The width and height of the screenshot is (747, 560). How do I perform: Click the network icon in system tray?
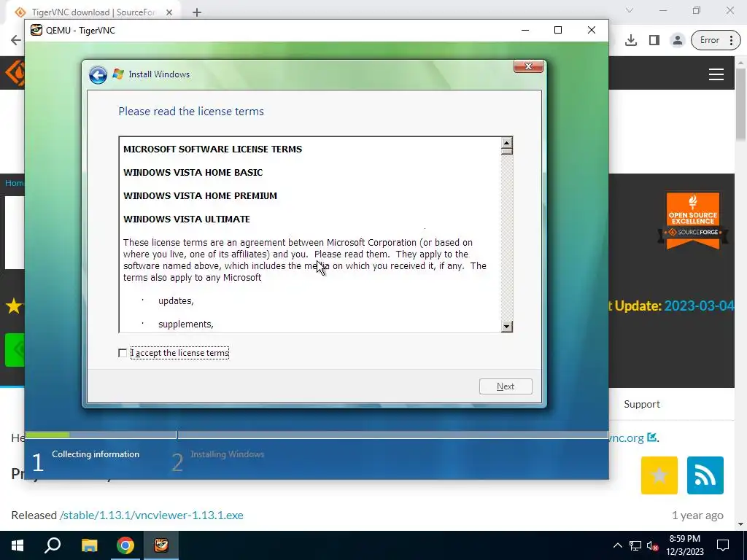coord(635,545)
